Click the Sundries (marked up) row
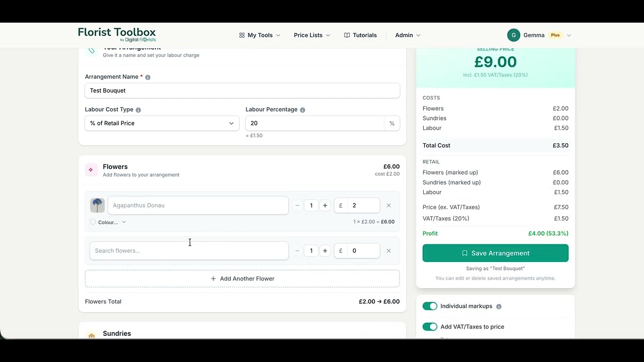644x362 pixels. (x=496, y=183)
